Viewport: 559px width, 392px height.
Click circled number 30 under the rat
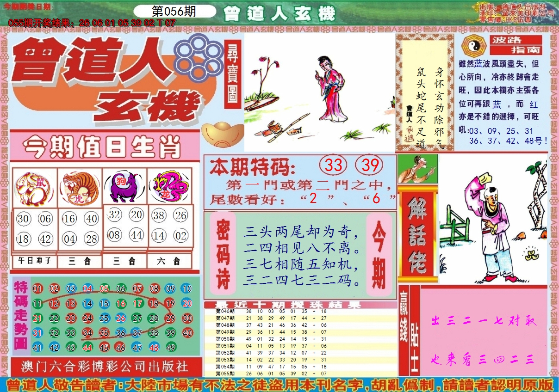[x=23, y=219]
